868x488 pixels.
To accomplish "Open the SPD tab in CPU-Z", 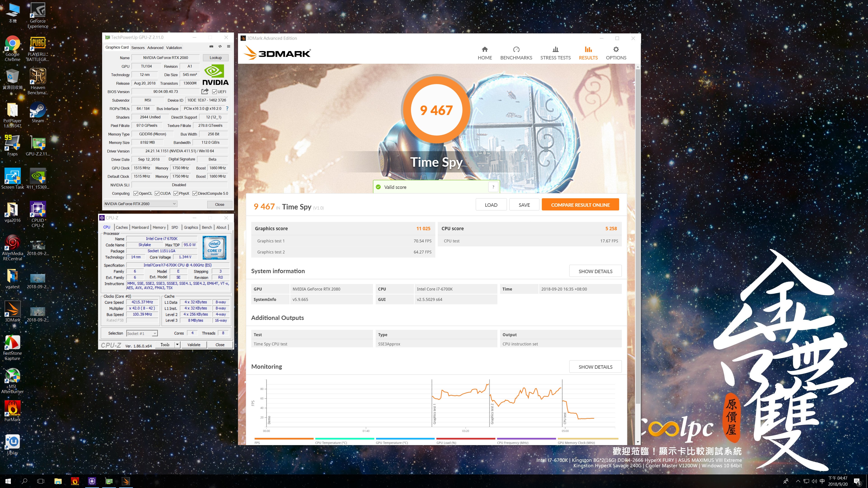I will point(175,227).
